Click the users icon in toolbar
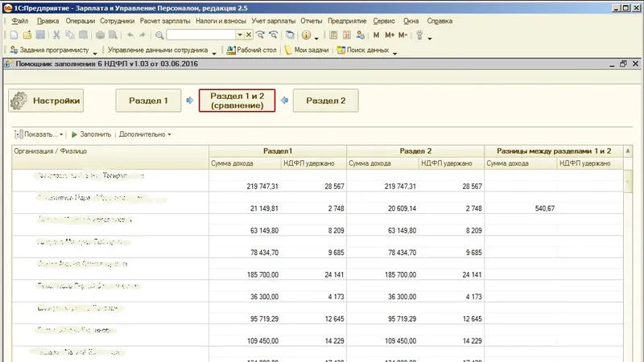The height and width of the screenshot is (362, 644). tap(360, 35)
